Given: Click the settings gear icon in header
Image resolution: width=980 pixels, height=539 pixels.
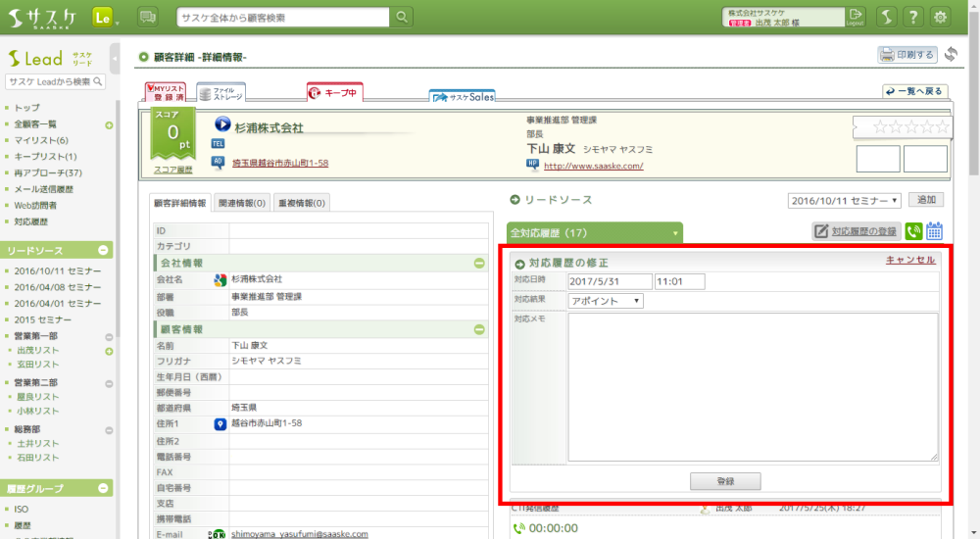Looking at the screenshot, I should (941, 17).
